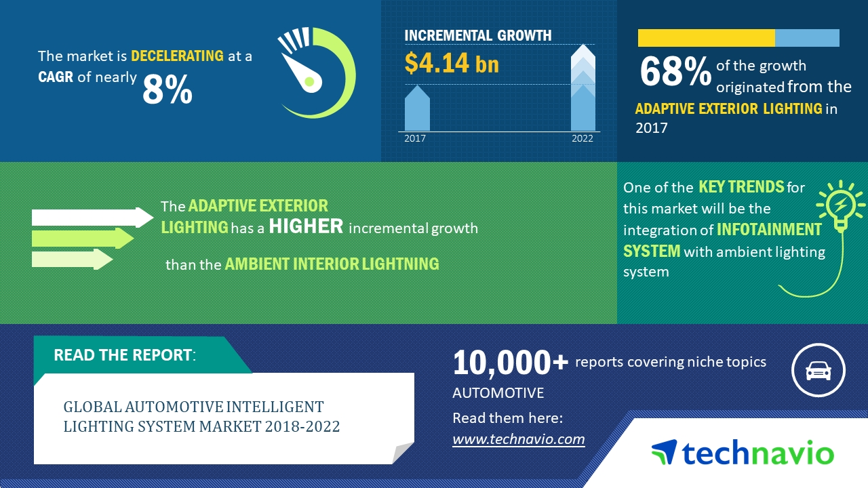The image size is (868, 488).
Task: Click the technavio wordmark text
Action: (x=757, y=453)
